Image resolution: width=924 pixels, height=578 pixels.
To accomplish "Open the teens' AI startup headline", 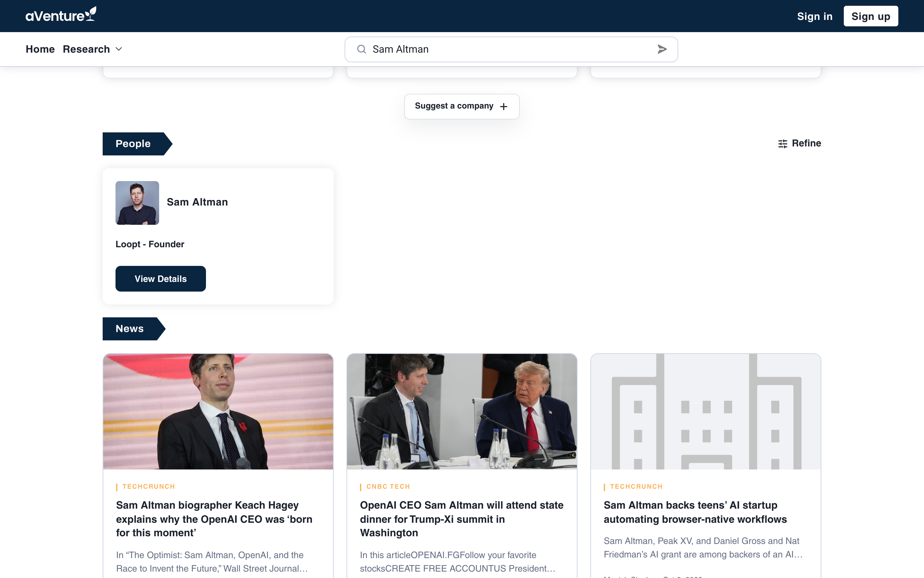I will tap(695, 512).
